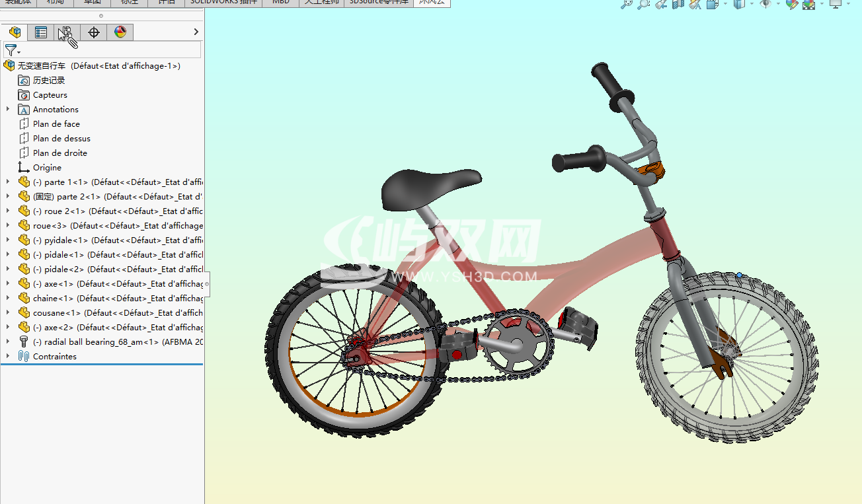Screen dimensions: 862x504
Task: Switch to the MBD ribbon tab
Action: (281, 3)
